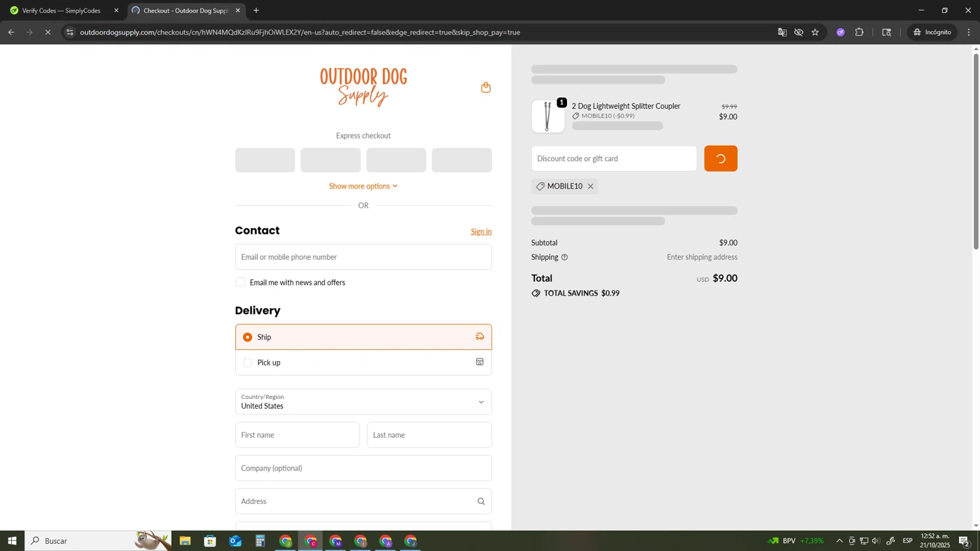Show hidden system tray icons
The image size is (980, 551).
[x=840, y=541]
